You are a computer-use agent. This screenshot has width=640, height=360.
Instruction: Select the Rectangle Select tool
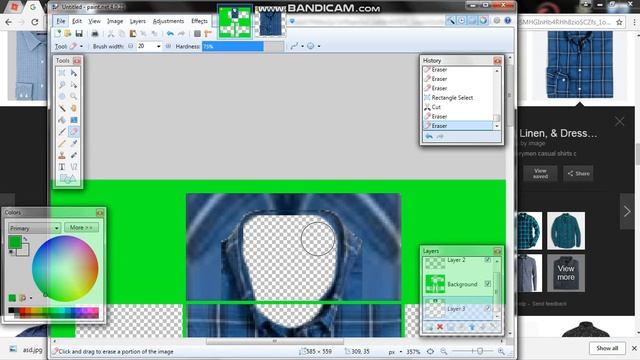pyautogui.click(x=62, y=73)
